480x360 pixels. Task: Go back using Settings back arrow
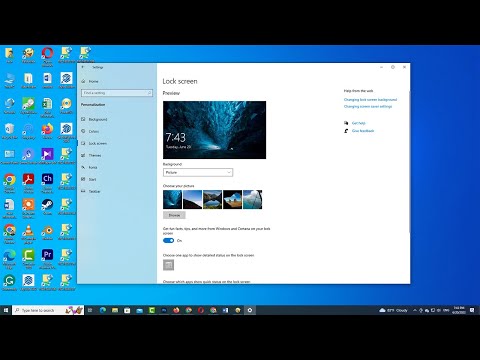pyautogui.click(x=83, y=67)
